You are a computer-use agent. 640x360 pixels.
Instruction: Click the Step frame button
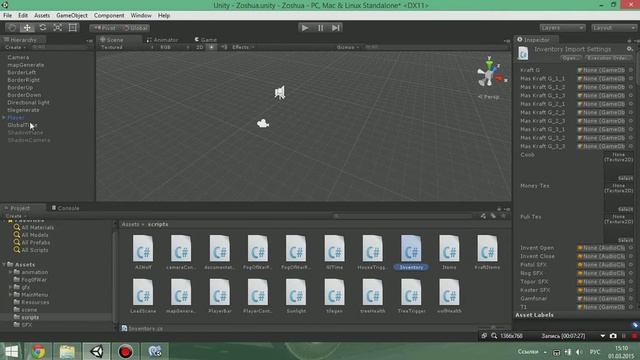pyautogui.click(x=336, y=28)
